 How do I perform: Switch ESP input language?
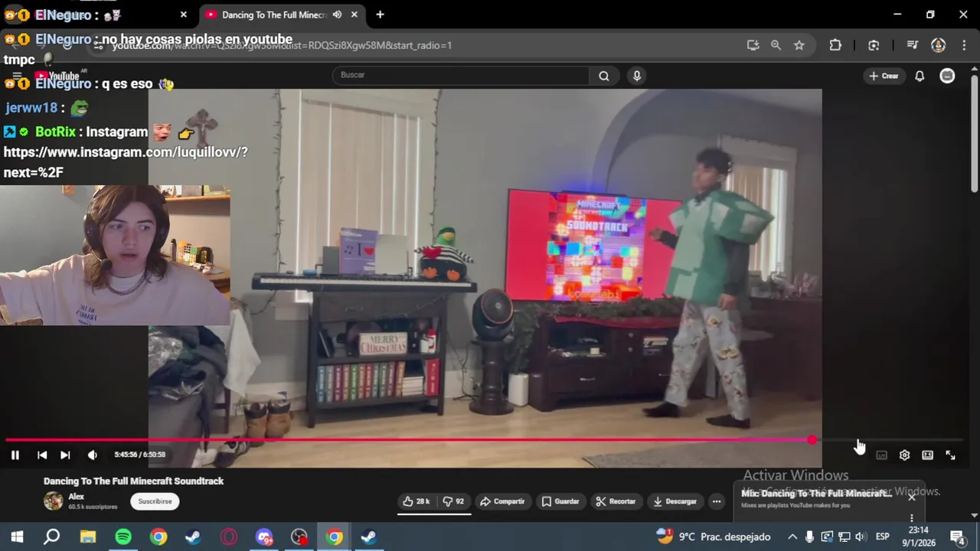tap(883, 536)
